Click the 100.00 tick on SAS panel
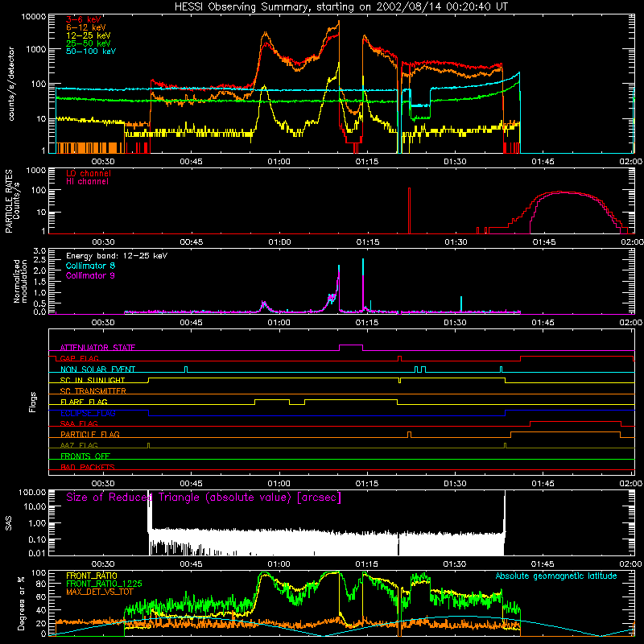Screen dimensions: 644x644 click(32, 492)
